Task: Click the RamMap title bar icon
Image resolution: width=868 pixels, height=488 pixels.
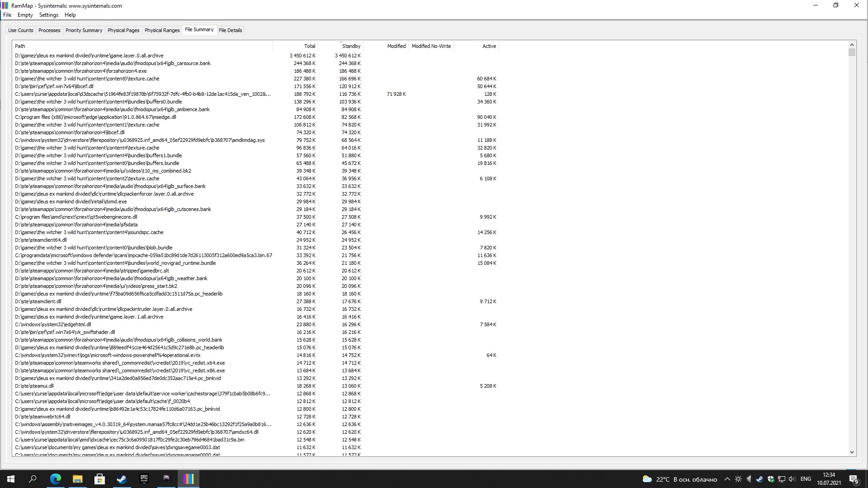Action: (x=5, y=5)
